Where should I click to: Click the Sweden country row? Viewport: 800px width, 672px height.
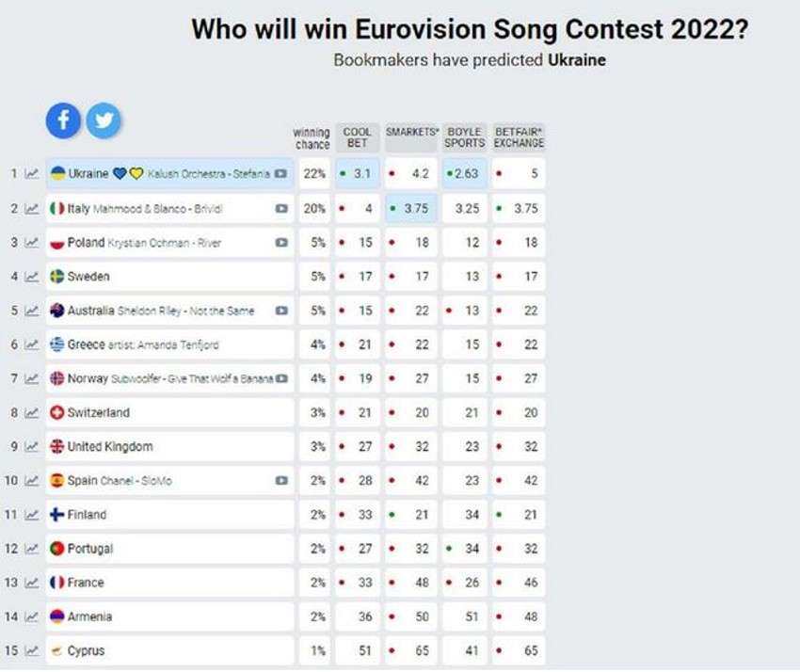point(169,277)
